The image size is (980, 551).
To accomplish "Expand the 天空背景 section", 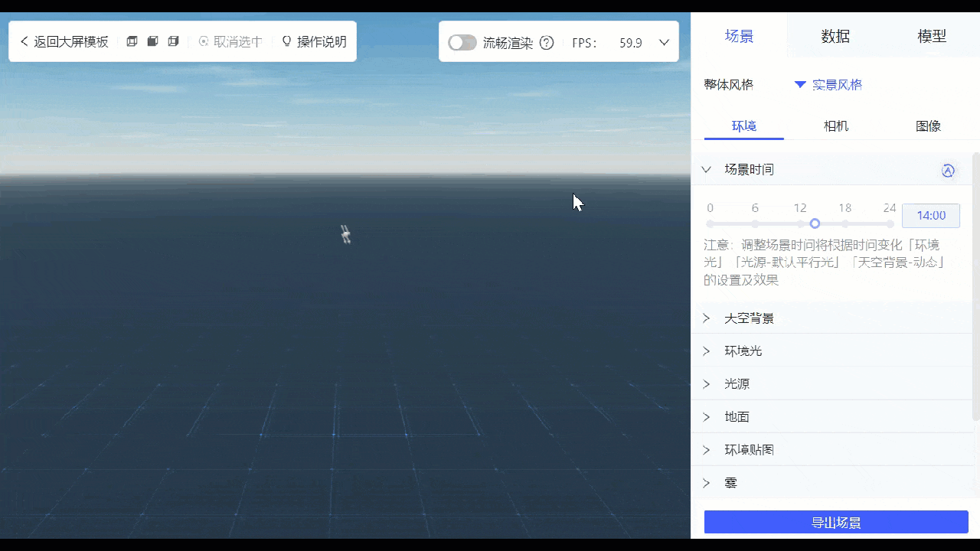I will (831, 318).
